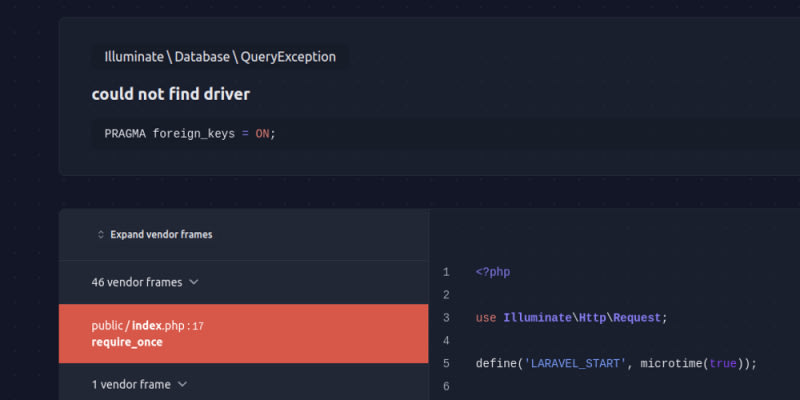This screenshot has width=800, height=400.
Task: Click line number 3 in code viewer
Action: [x=446, y=318]
